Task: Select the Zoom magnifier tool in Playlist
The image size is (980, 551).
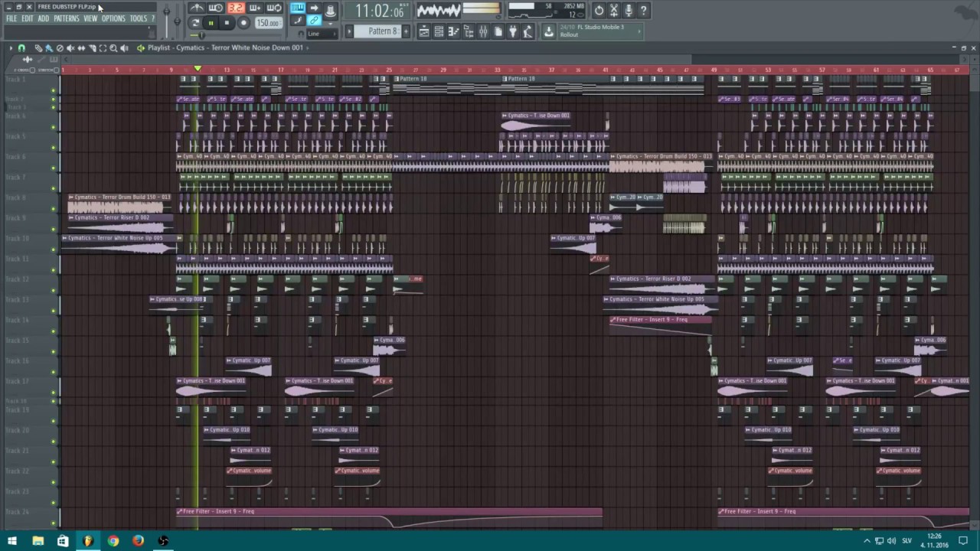Action: tap(113, 48)
